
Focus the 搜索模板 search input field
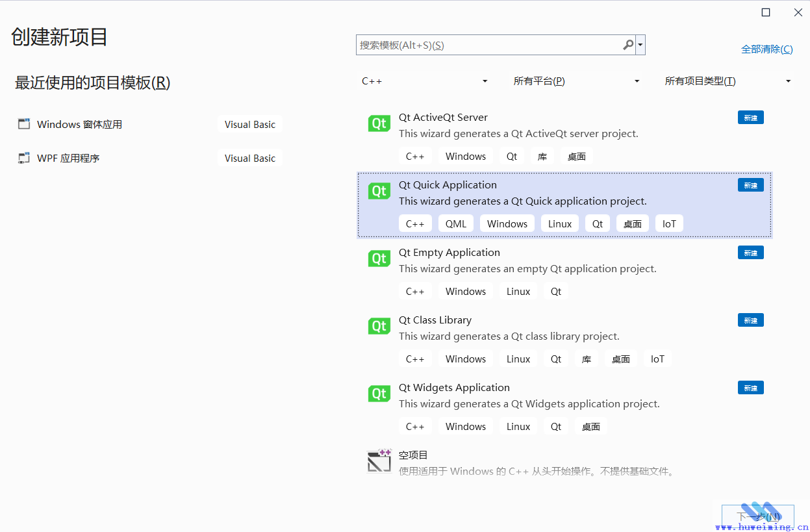487,45
